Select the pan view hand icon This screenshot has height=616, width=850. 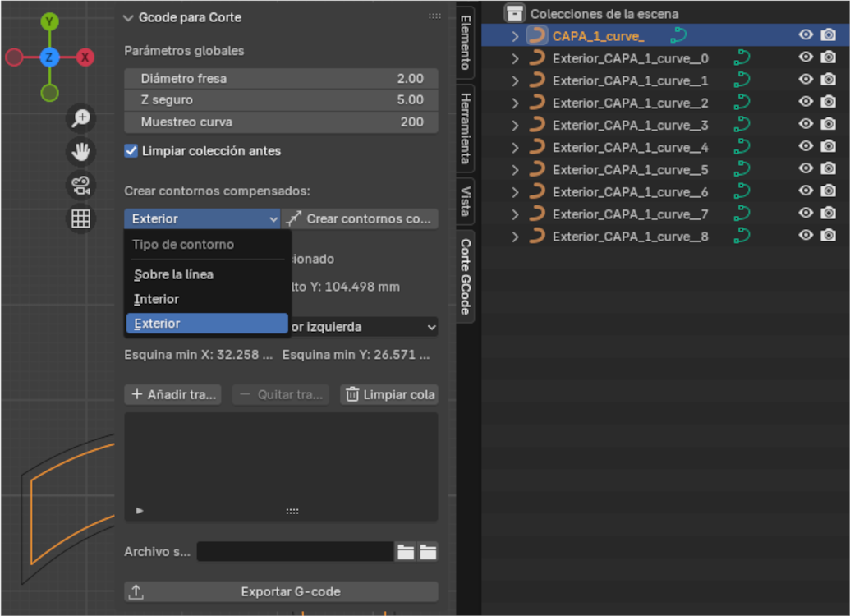tap(80, 152)
